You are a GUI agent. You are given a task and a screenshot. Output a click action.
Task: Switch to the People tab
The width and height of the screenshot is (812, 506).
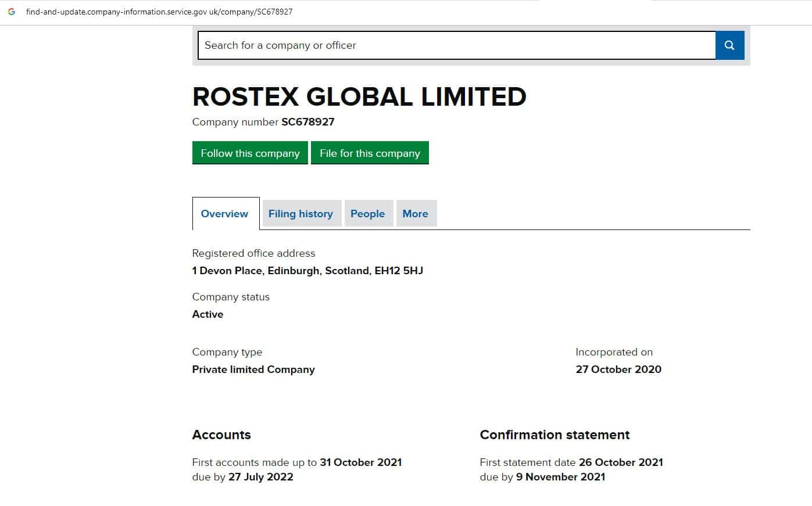coord(367,214)
